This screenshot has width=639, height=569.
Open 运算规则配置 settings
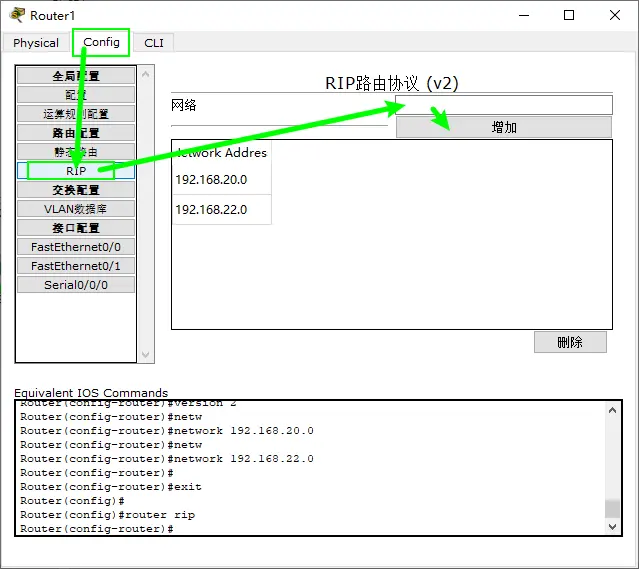[x=76, y=114]
